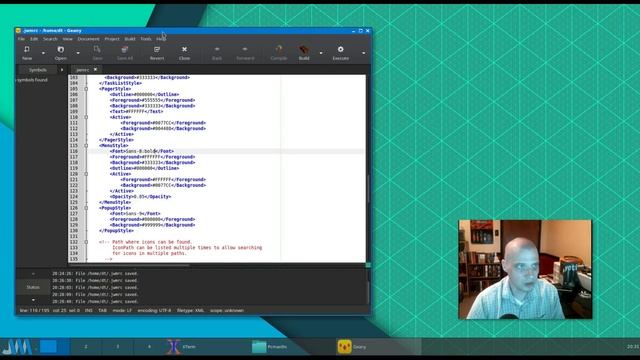Click the opening MenuStyle tag line

113,145
